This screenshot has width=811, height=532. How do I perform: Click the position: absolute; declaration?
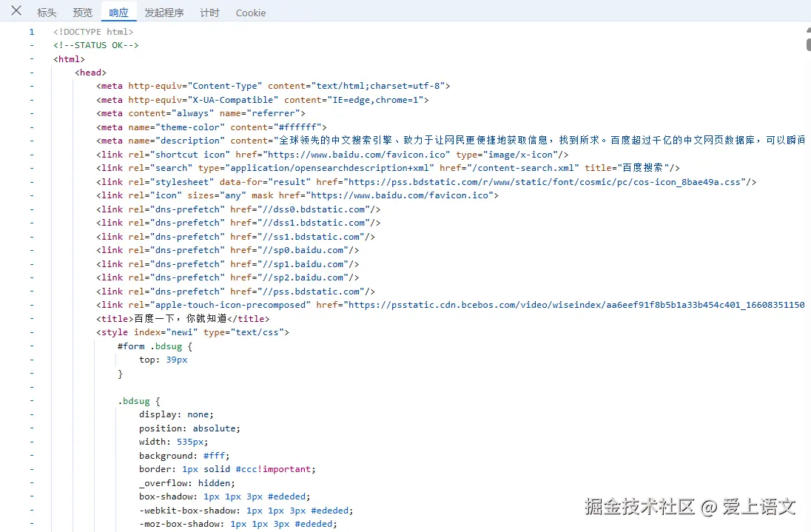(x=190, y=428)
